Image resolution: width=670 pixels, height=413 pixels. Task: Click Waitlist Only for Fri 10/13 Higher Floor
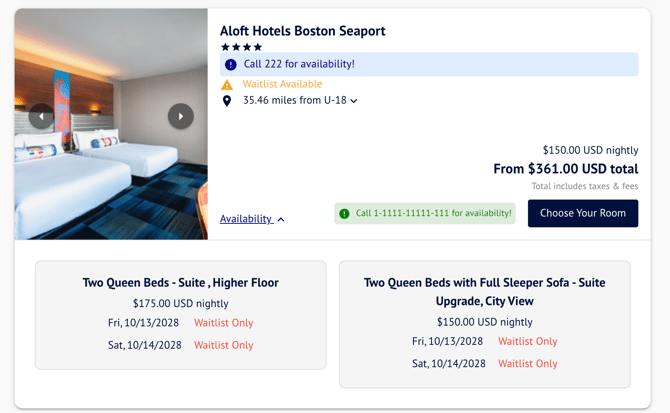(x=223, y=323)
